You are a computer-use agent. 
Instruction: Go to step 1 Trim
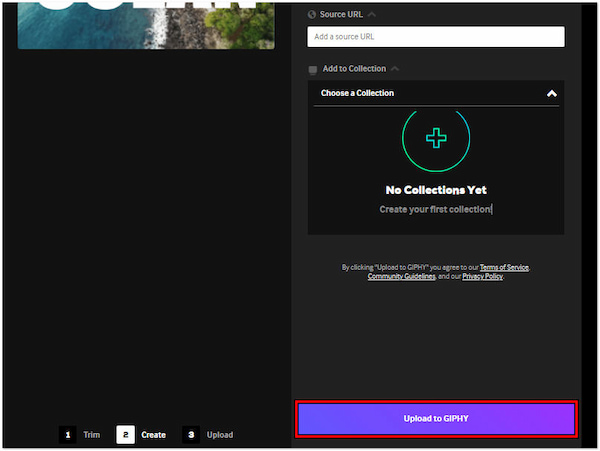(80, 435)
